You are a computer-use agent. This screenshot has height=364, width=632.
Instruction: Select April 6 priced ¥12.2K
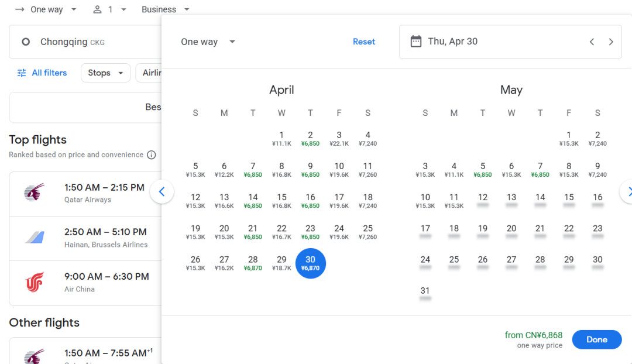tap(224, 170)
